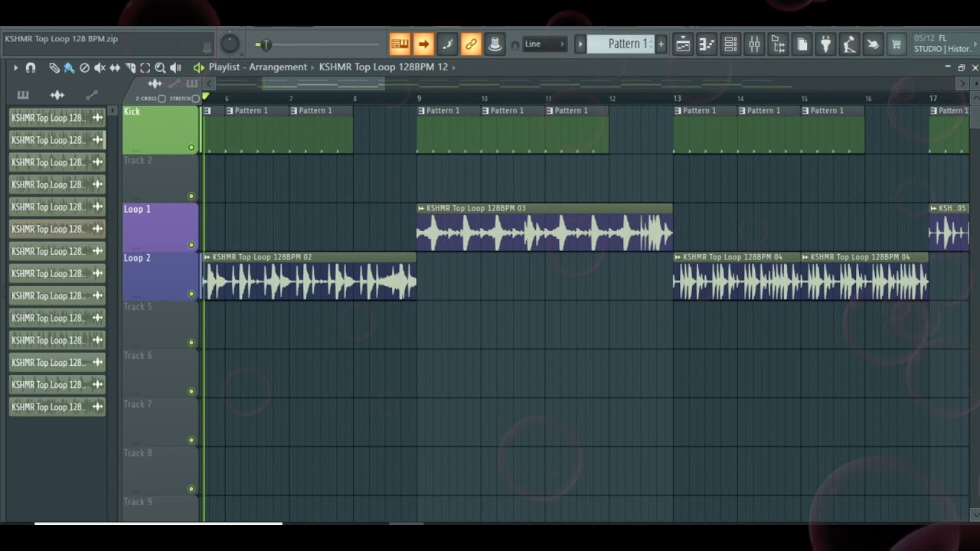This screenshot has height=551, width=980.
Task: Toggle the typing keyboard to piano button
Action: coord(400,44)
